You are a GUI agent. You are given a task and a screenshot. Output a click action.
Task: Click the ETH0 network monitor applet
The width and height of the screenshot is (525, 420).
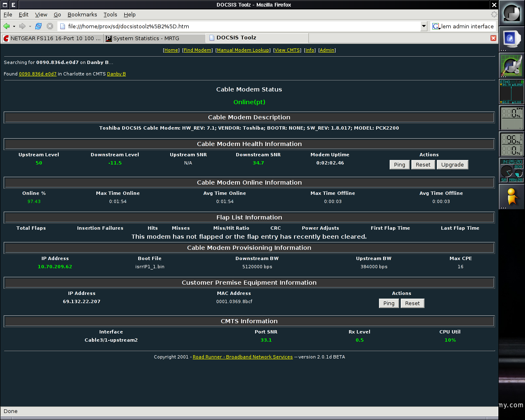(511, 91)
